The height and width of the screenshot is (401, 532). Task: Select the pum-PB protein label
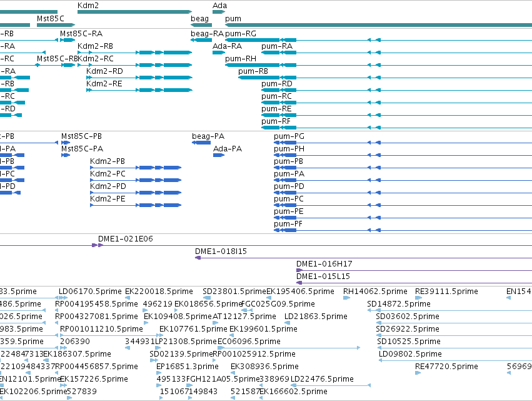(x=288, y=161)
